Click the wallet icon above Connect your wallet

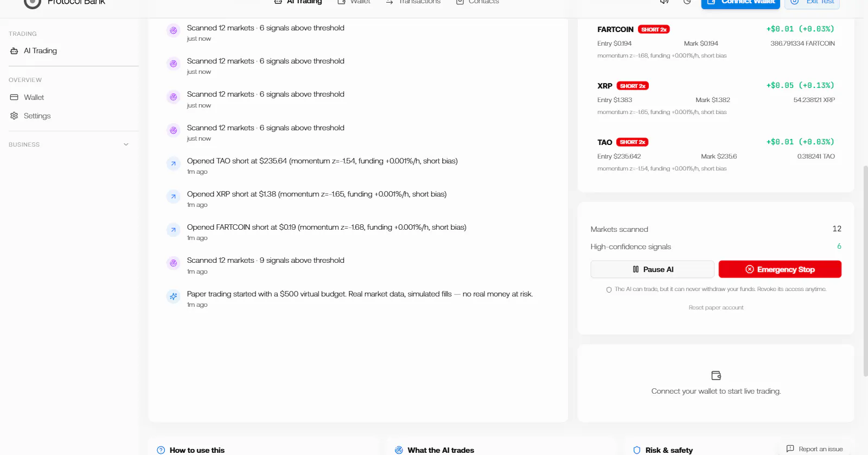(x=716, y=376)
